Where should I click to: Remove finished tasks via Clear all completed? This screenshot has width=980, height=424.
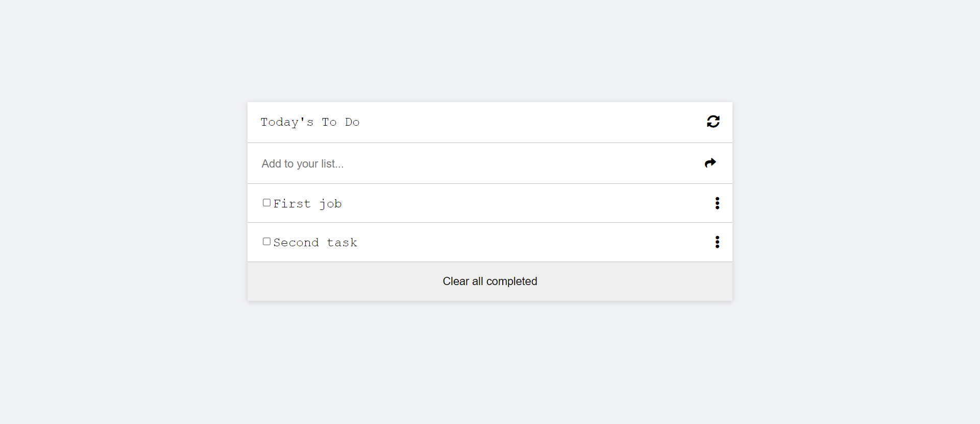pos(490,281)
